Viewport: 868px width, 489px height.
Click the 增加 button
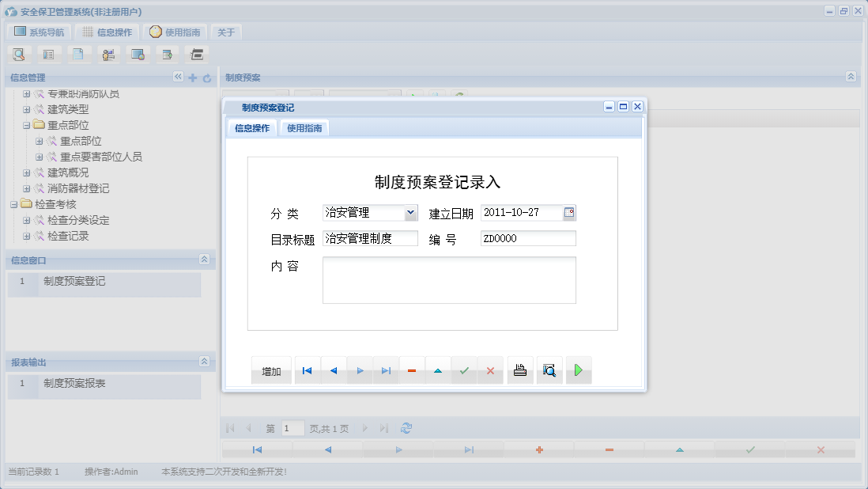tap(271, 370)
